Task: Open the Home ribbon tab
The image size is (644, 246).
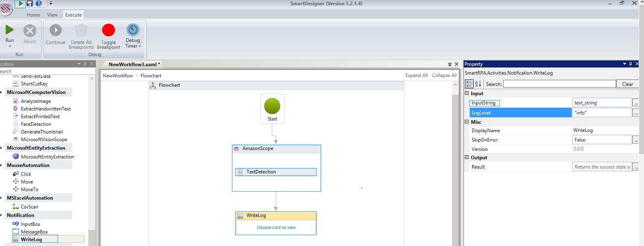Action: (x=33, y=15)
